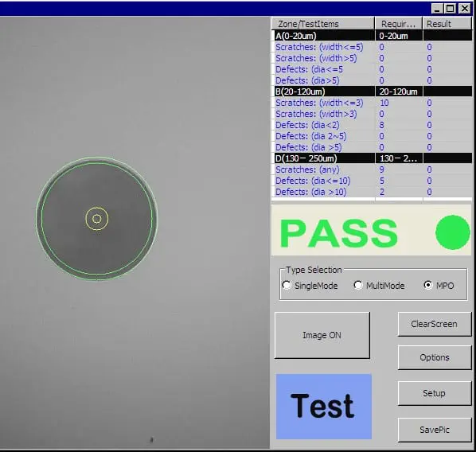Image resolution: width=476 pixels, height=452 pixels.
Task: Minimize the inspection window
Action: 436,8
